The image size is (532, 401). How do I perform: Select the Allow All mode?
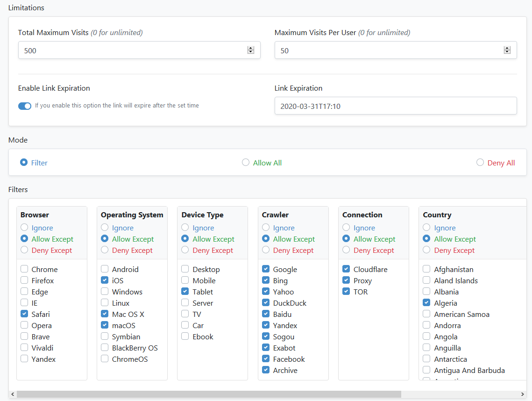(x=246, y=163)
